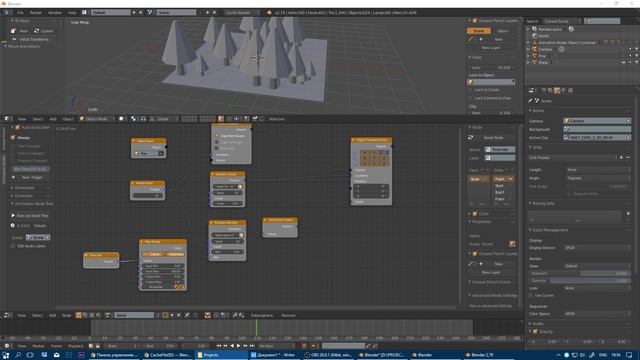Screen dimensions: 640x360
Task: Open the Cycles Render engine dropdown
Action: click(241, 13)
